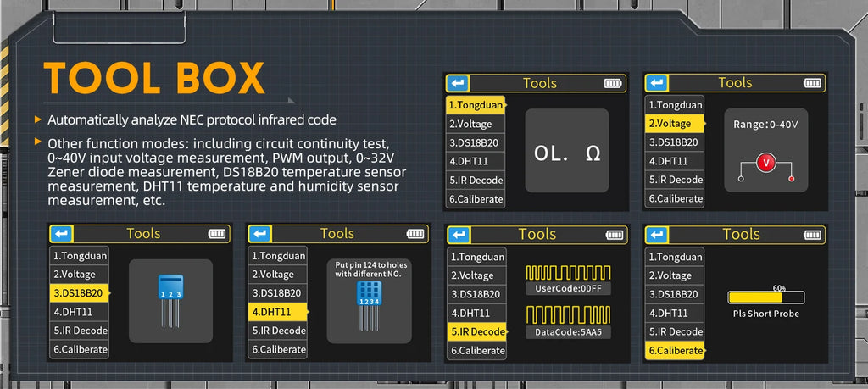Image resolution: width=868 pixels, height=389 pixels.
Task: Click battery icon on the Pls Short Probe screen
Action: 812,235
